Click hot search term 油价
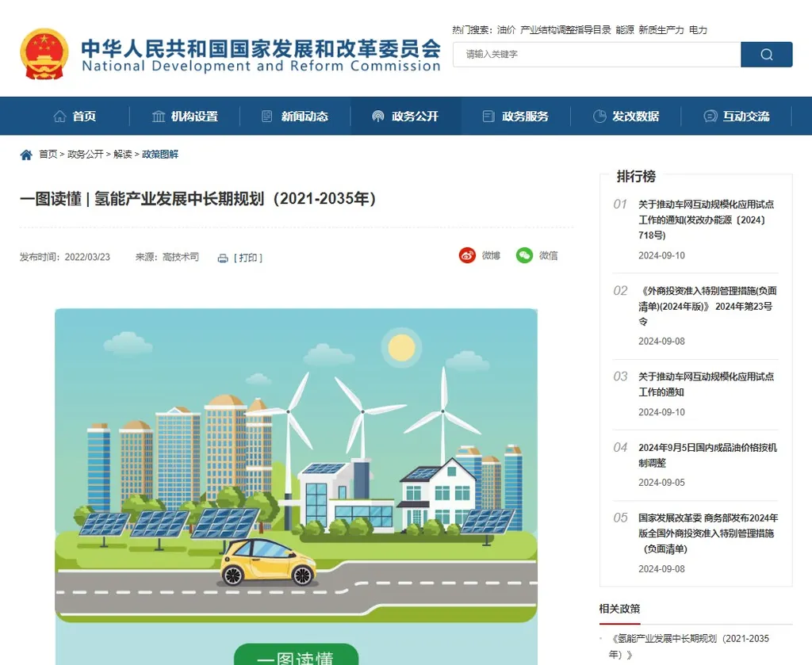 pyautogui.click(x=506, y=30)
